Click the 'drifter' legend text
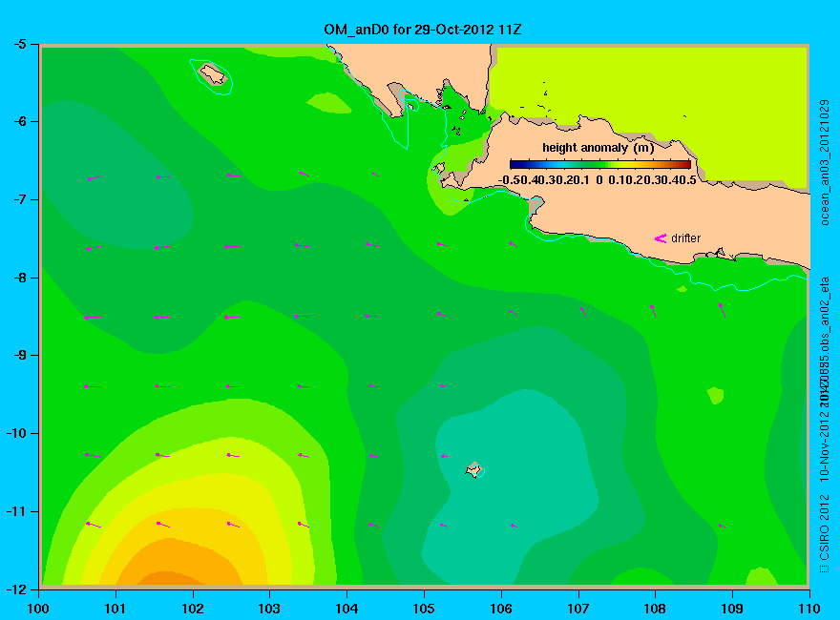 (685, 238)
